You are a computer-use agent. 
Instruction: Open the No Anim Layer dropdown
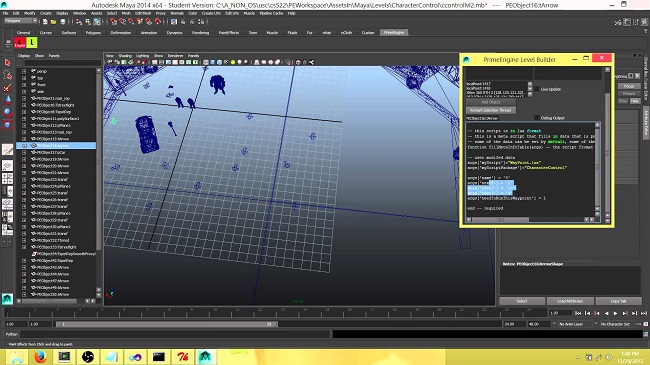tap(575, 324)
